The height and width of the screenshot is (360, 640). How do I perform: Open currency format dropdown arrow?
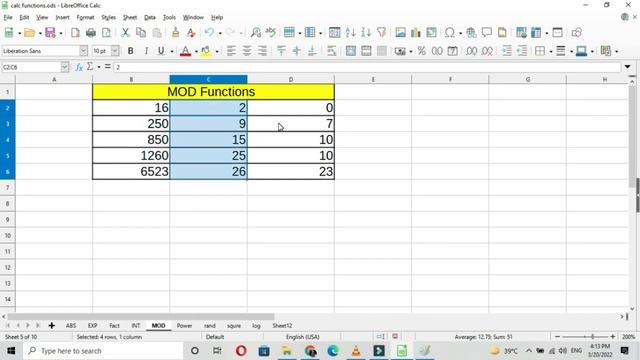point(411,51)
